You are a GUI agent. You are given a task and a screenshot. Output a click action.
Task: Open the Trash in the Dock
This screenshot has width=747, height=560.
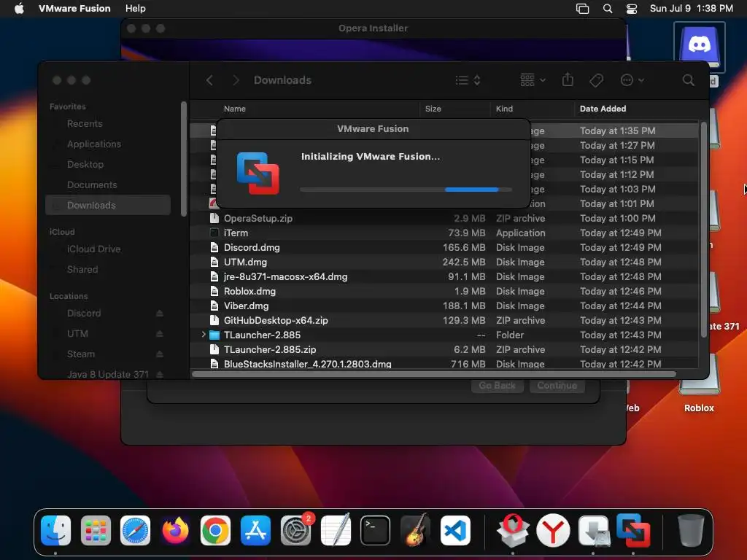tap(691, 530)
